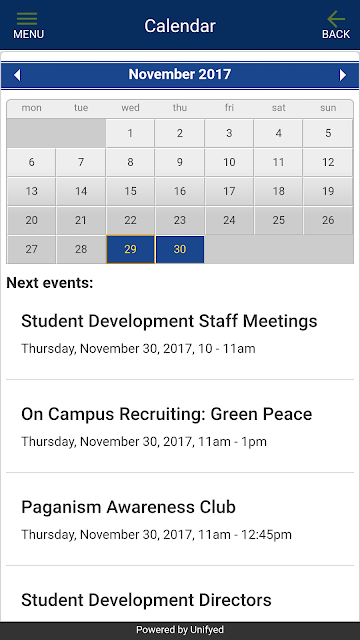Select November 24 date cell
Image resolution: width=360 pixels, height=640 pixels.
pyautogui.click(x=229, y=220)
